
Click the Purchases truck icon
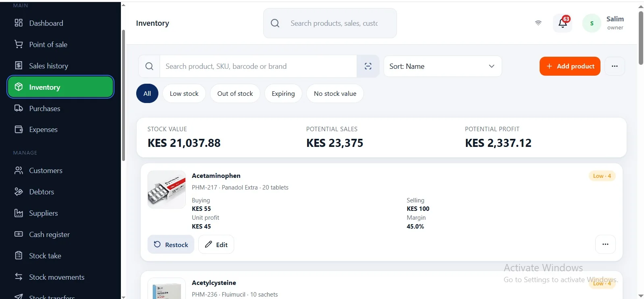click(x=19, y=108)
